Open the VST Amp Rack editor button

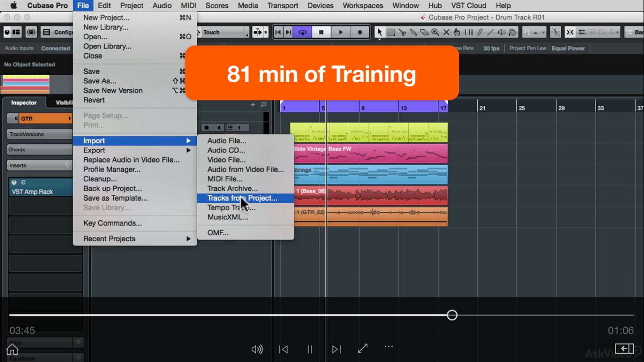click(23, 182)
